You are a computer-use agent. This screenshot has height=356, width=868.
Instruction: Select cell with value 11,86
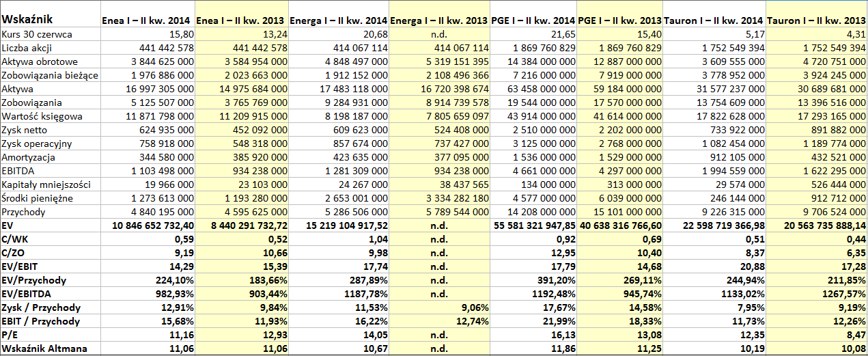tap(533, 348)
